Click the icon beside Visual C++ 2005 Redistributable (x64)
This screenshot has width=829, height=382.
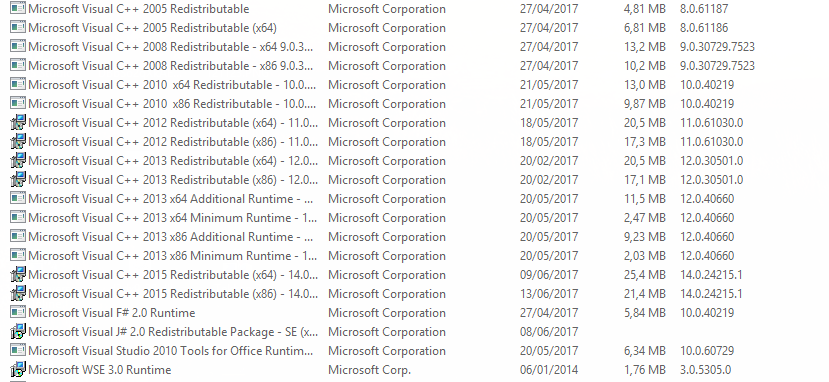[x=18, y=27]
